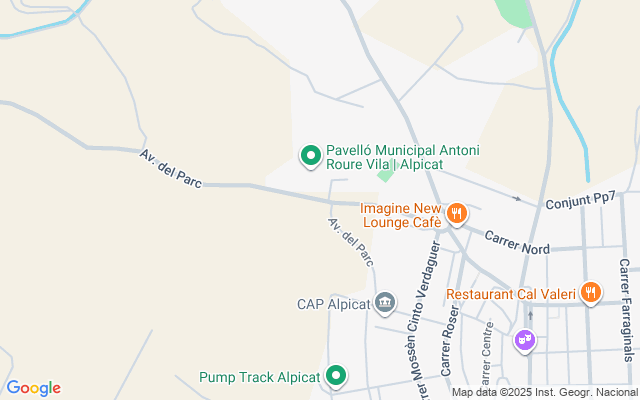Viewport: 640px width, 400px height.
Task: Click the Restaurant Cal Valeri text label
Action: click(x=511, y=294)
